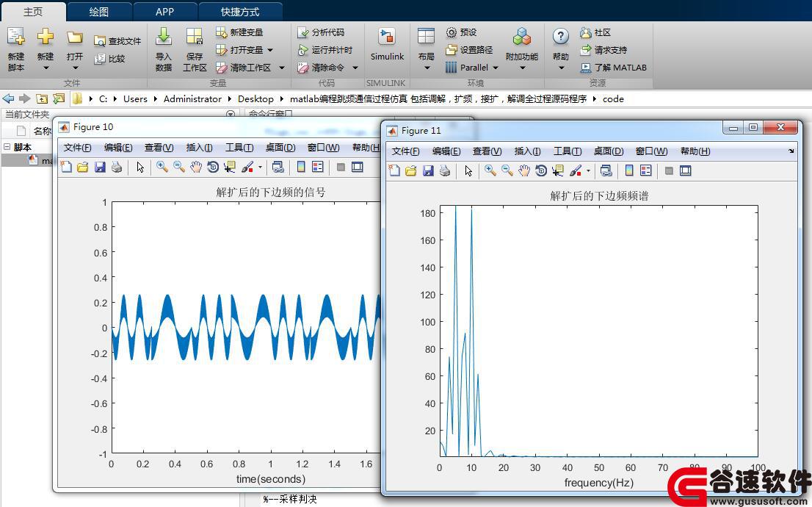Open 工具(T) menu in Figure 11

(568, 151)
